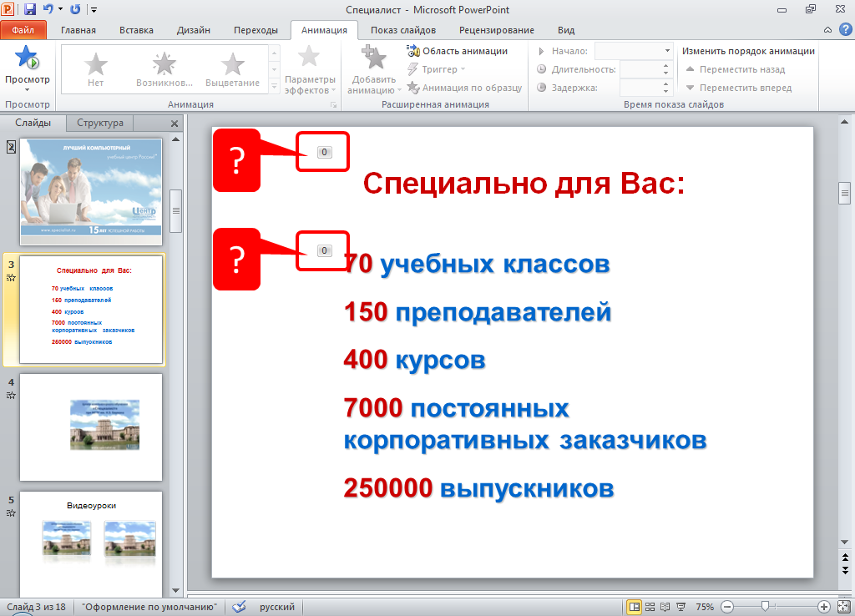Click the Preview (Просмотр) star icon

click(27, 58)
